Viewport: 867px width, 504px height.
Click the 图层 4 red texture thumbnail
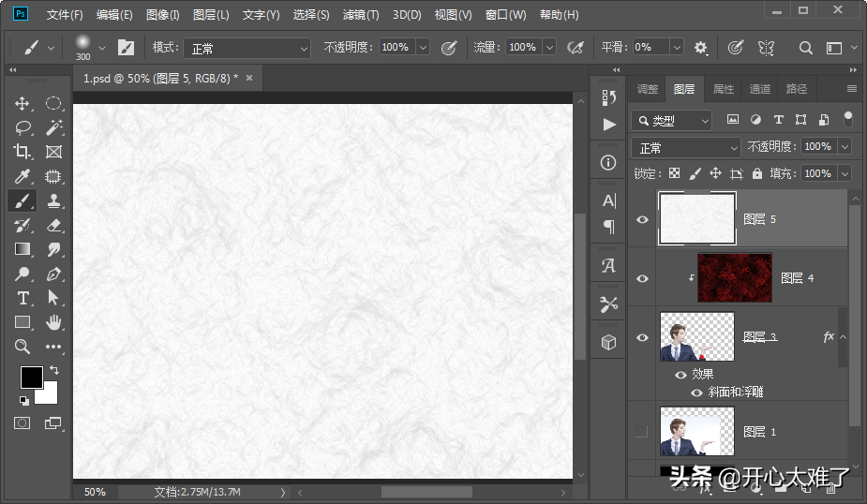tap(735, 277)
